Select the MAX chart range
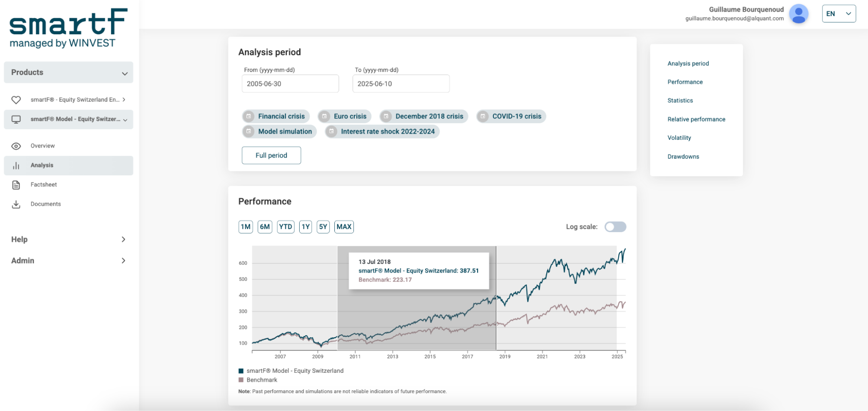868x411 pixels. pos(344,227)
